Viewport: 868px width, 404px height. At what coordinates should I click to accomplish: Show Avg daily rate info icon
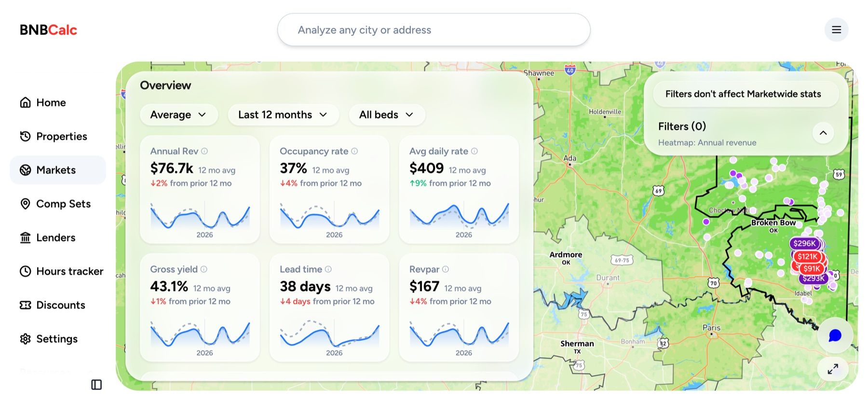[475, 151]
